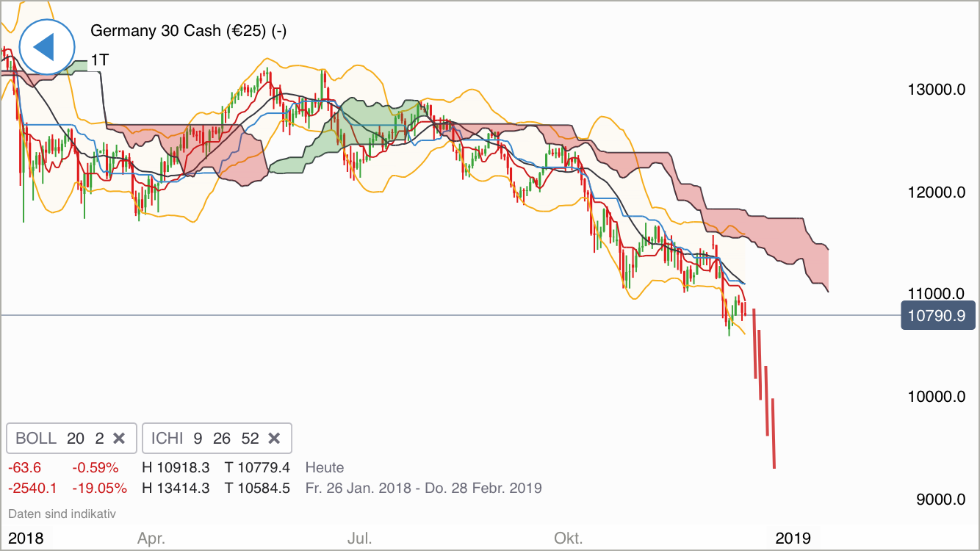Click the blue back arrow navigation icon
This screenshot has width=980, height=551.
coord(46,46)
